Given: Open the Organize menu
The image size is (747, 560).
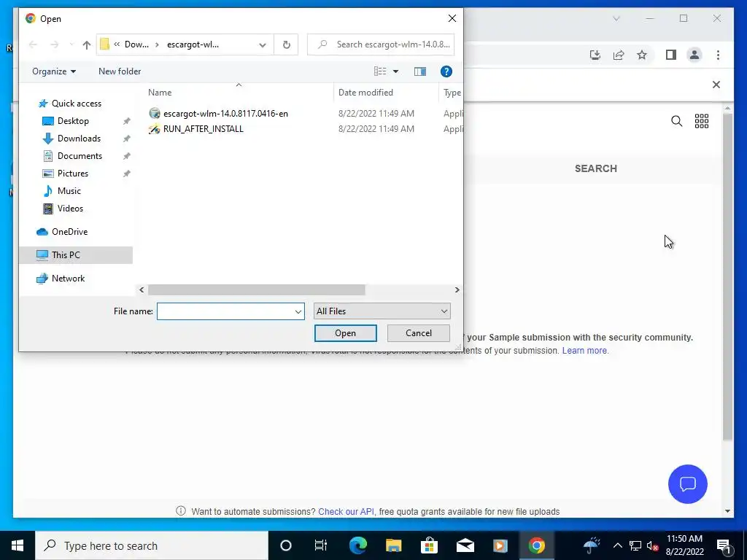Looking at the screenshot, I should (54, 71).
